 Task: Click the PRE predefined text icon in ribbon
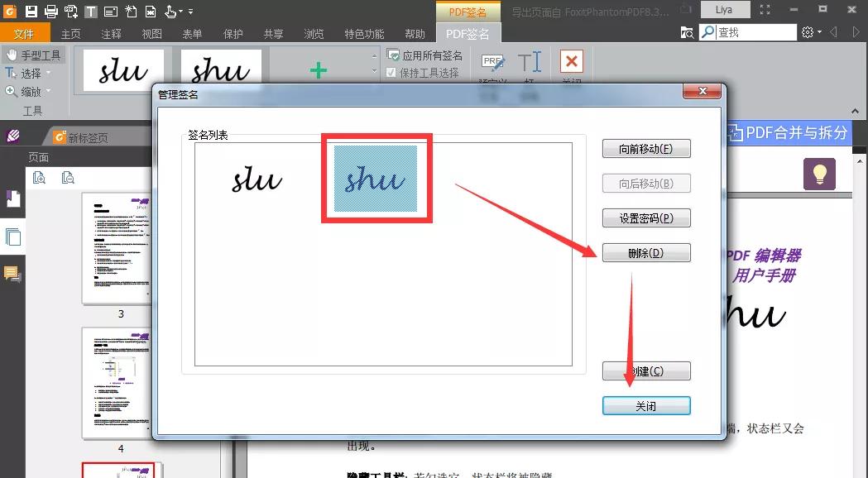(x=492, y=63)
